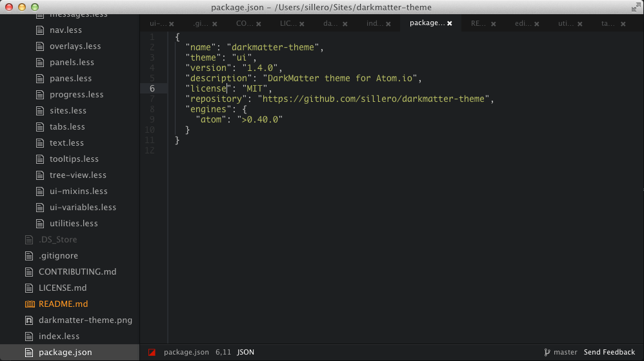The image size is (644, 361).
Task: Open the JSON grammar selector in status bar
Action: pyautogui.click(x=246, y=353)
